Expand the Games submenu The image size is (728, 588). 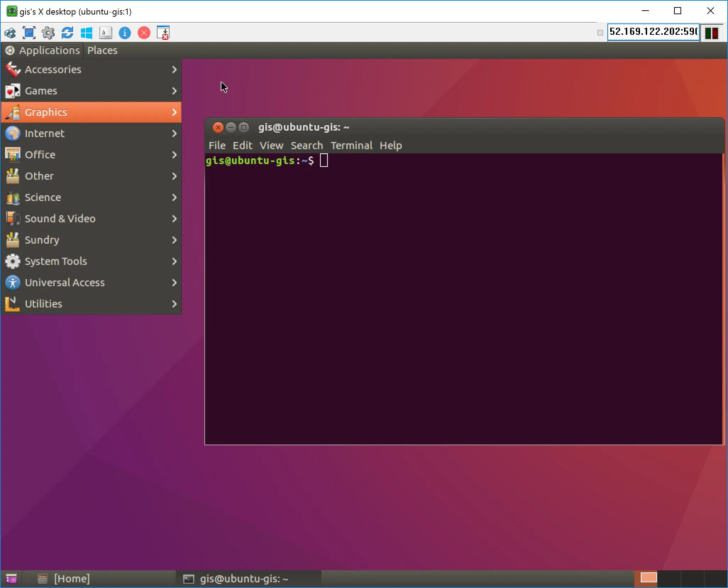(92, 91)
